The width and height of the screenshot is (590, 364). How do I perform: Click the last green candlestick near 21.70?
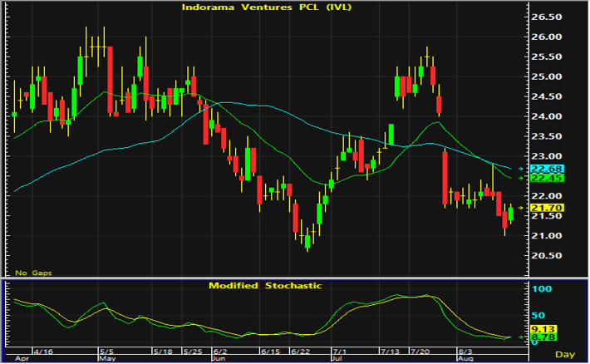point(510,214)
